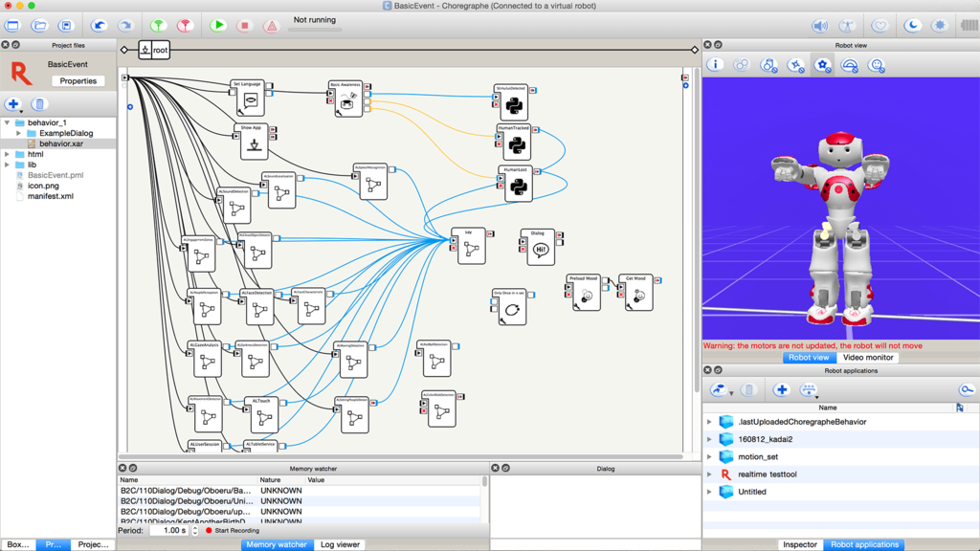The image size is (980, 551).
Task: Save the project with the disk icon
Action: (x=66, y=26)
